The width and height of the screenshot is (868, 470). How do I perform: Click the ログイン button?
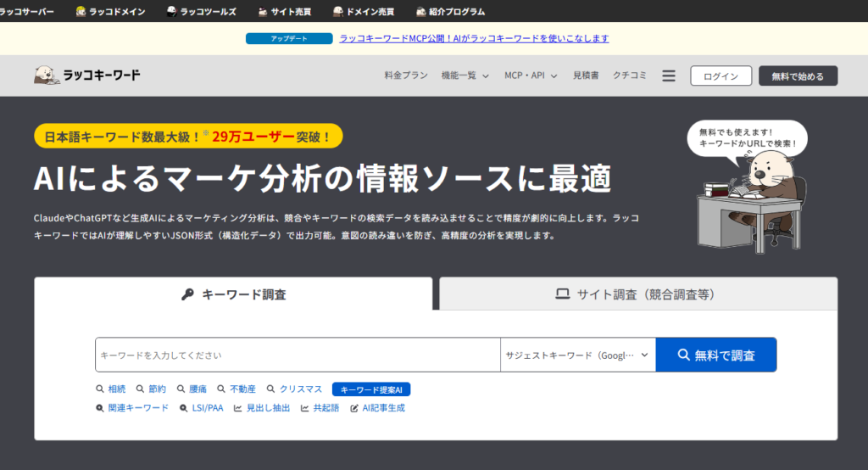coord(721,76)
